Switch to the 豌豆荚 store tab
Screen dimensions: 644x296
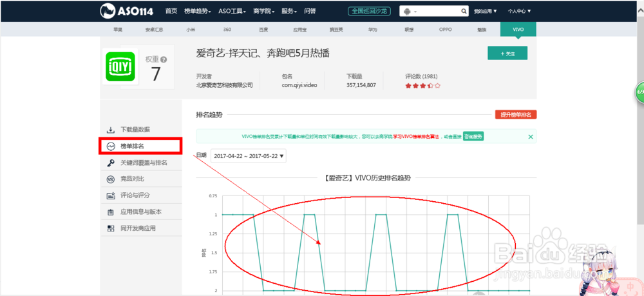[336, 30]
